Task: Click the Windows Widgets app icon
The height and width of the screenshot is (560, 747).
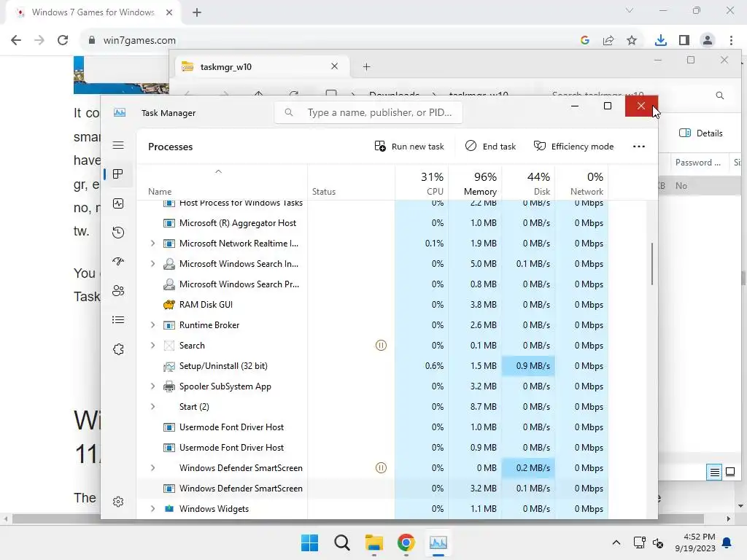Action: click(169, 508)
